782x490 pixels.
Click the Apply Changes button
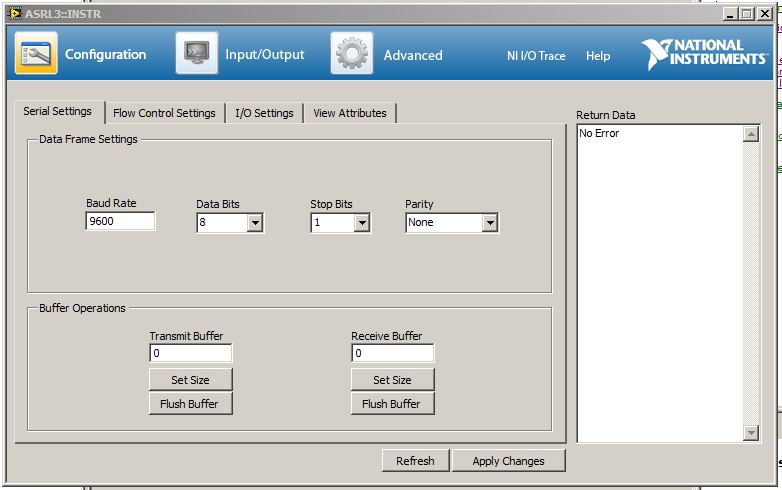pyautogui.click(x=509, y=461)
